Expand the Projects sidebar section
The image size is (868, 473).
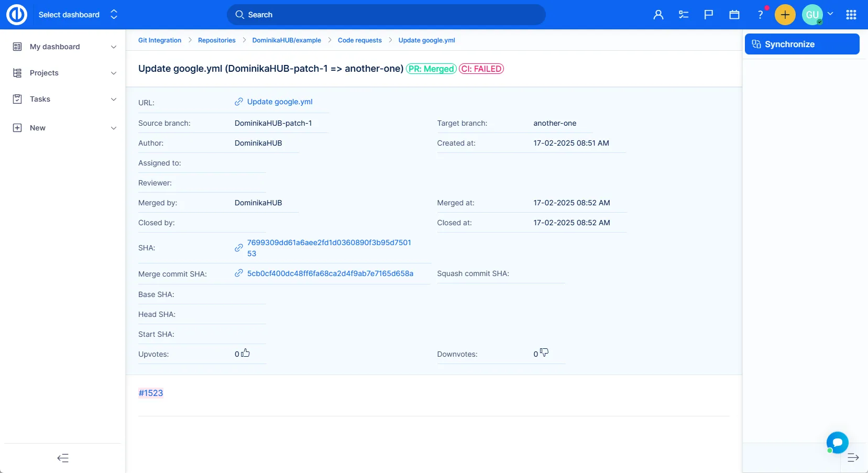click(63, 73)
